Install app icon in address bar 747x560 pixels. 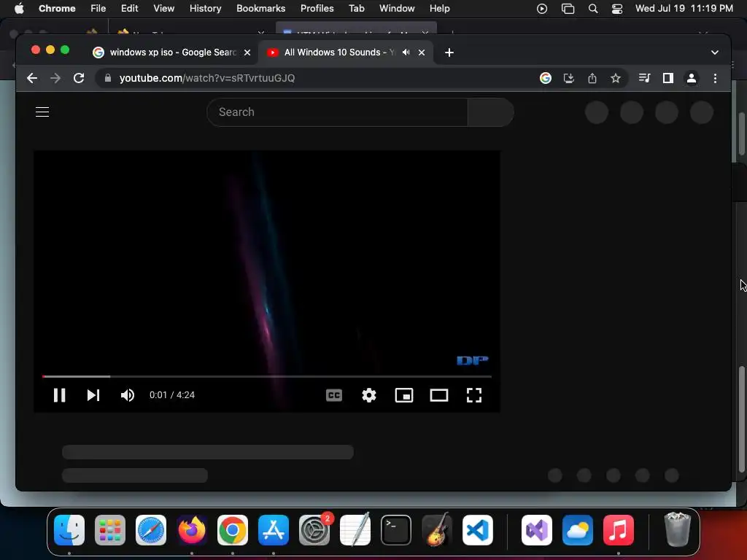pyautogui.click(x=569, y=78)
